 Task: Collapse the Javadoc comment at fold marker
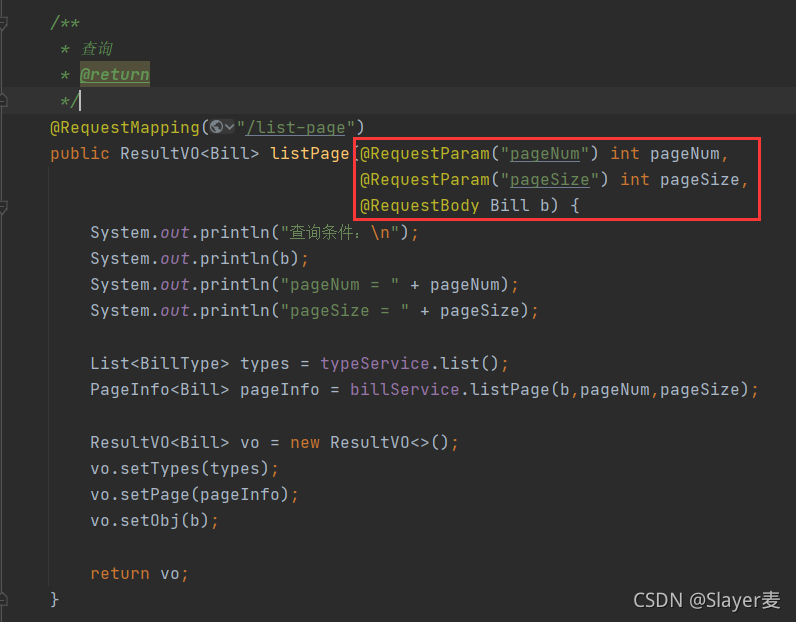tap(3, 23)
